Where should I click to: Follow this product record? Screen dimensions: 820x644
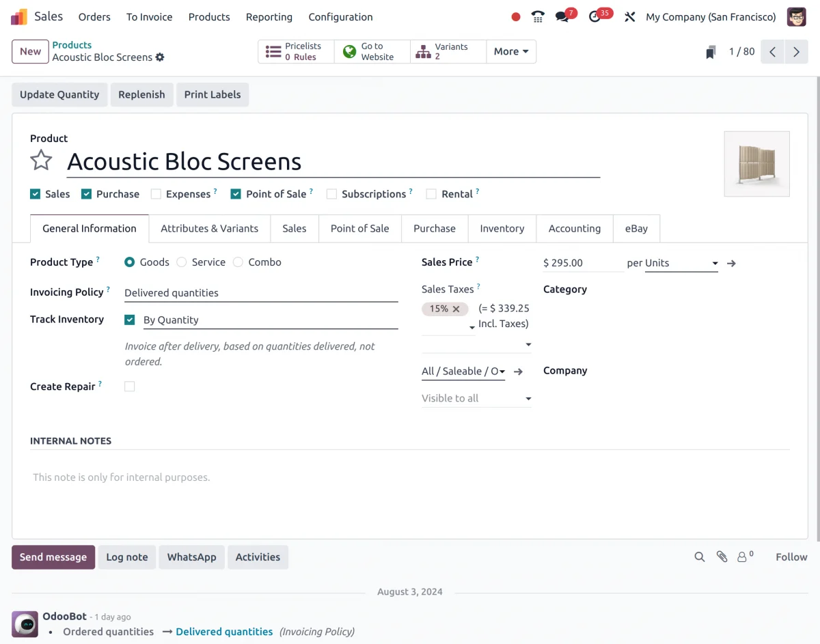(x=791, y=557)
